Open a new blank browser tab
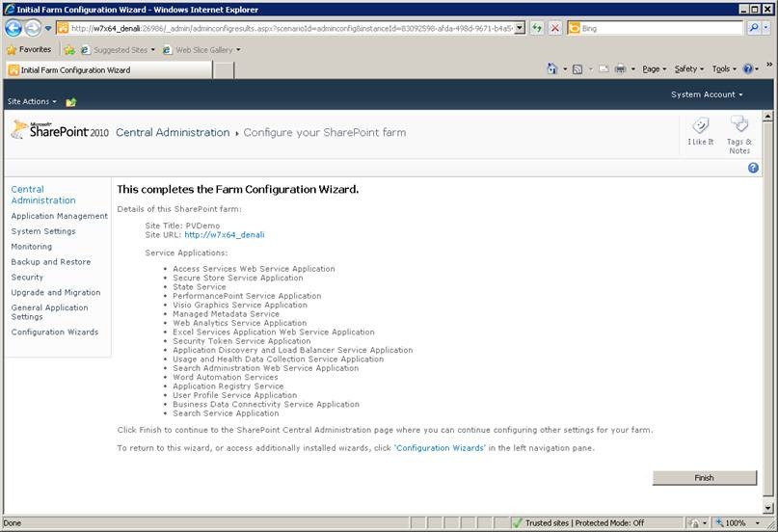Viewport: 778px width, 532px height. (x=224, y=70)
